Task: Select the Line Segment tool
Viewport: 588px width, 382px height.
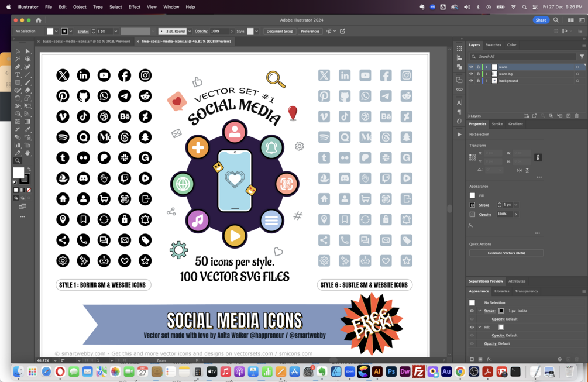Action: [27, 75]
